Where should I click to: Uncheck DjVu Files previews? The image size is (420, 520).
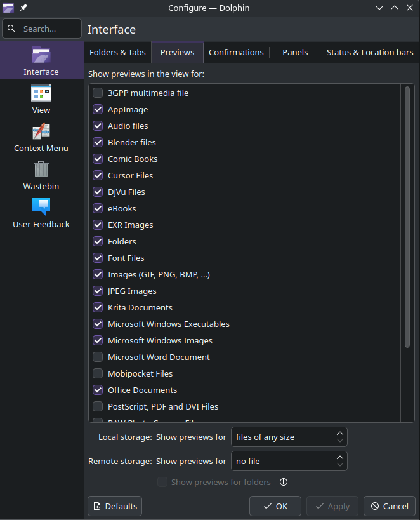[98, 192]
